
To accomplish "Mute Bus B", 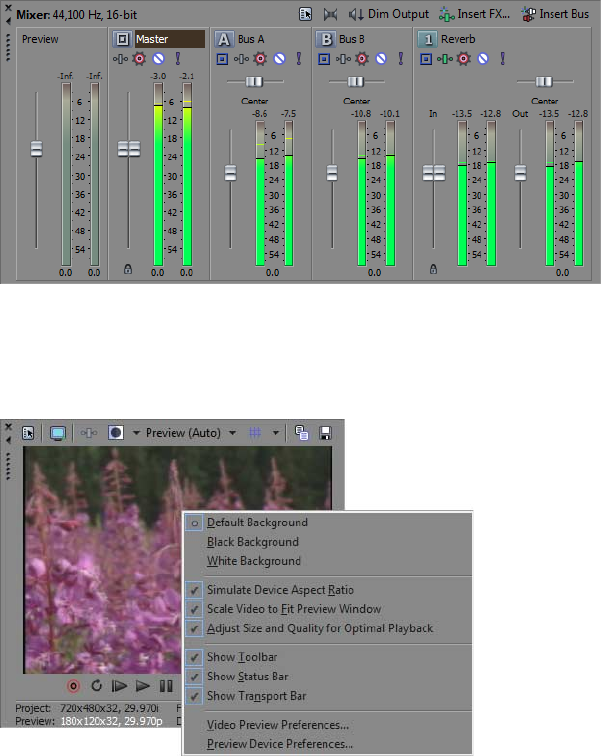I will coord(381,59).
